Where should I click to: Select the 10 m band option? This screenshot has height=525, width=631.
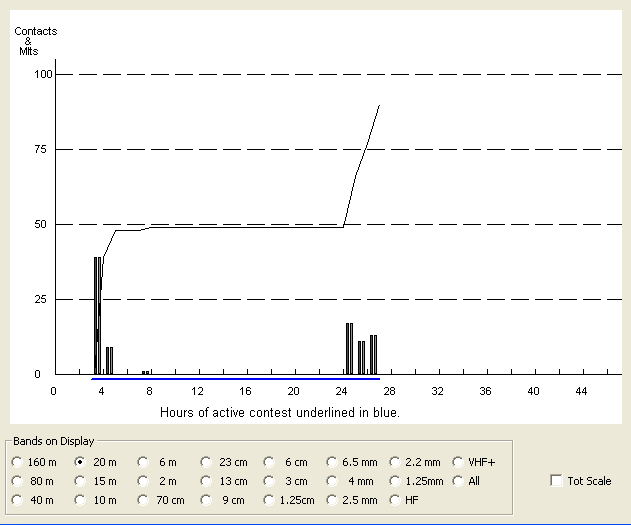(x=81, y=499)
